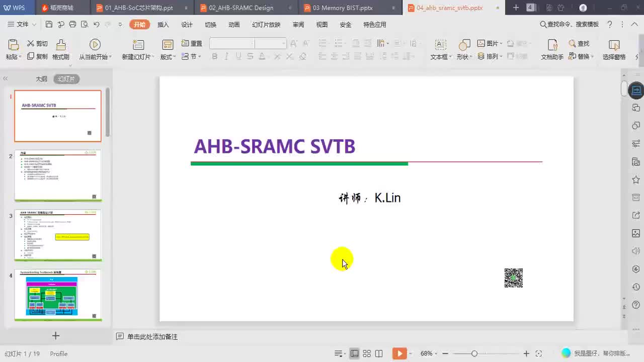Screen dimensions: 644x362
Task: Open Print Preview from quick access toolbar
Action: click(x=84, y=25)
